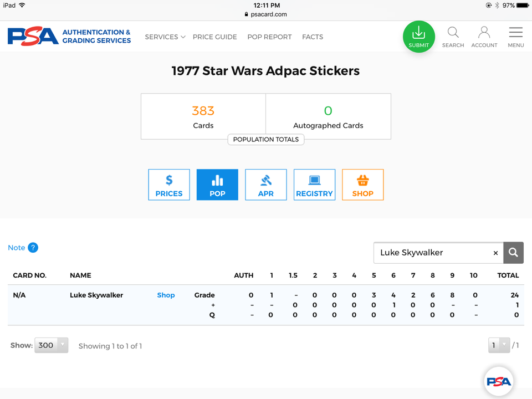Click the APR auction gavel icon
Viewport: 532px width, 399px height.
[x=265, y=184]
